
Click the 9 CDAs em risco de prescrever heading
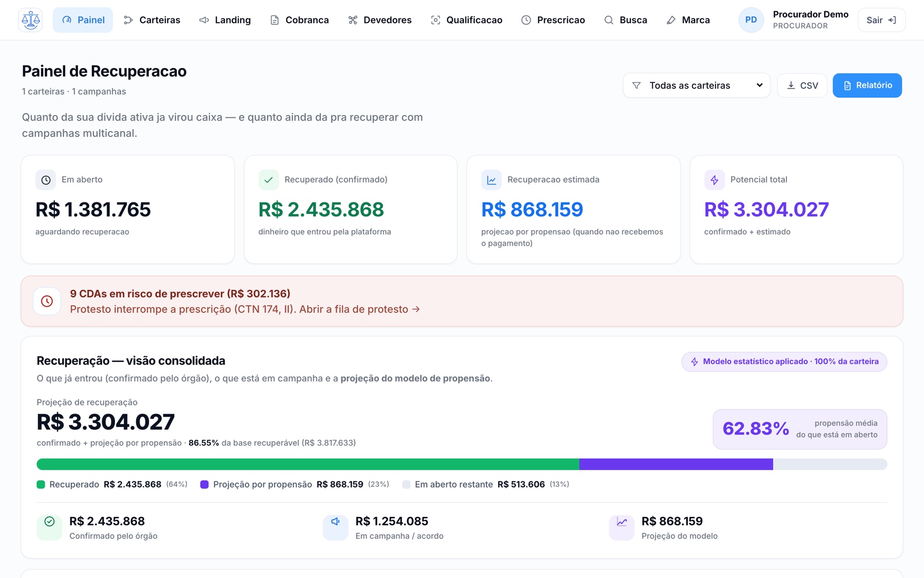[x=180, y=294]
